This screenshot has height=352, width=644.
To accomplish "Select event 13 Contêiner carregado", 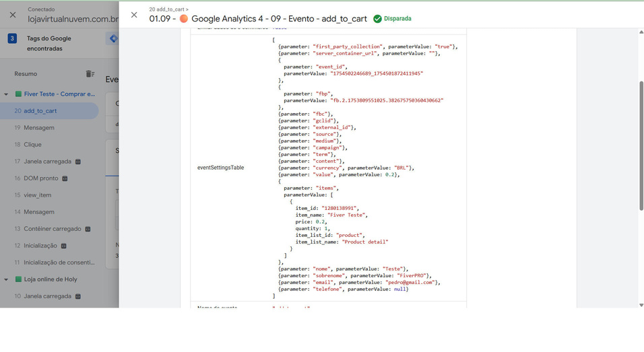I will pos(49,229).
